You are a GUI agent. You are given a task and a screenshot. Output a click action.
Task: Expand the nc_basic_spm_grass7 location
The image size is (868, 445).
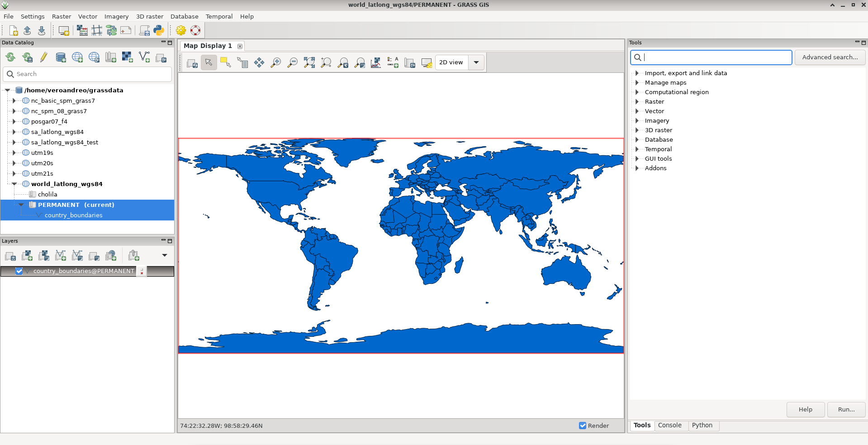pos(14,101)
